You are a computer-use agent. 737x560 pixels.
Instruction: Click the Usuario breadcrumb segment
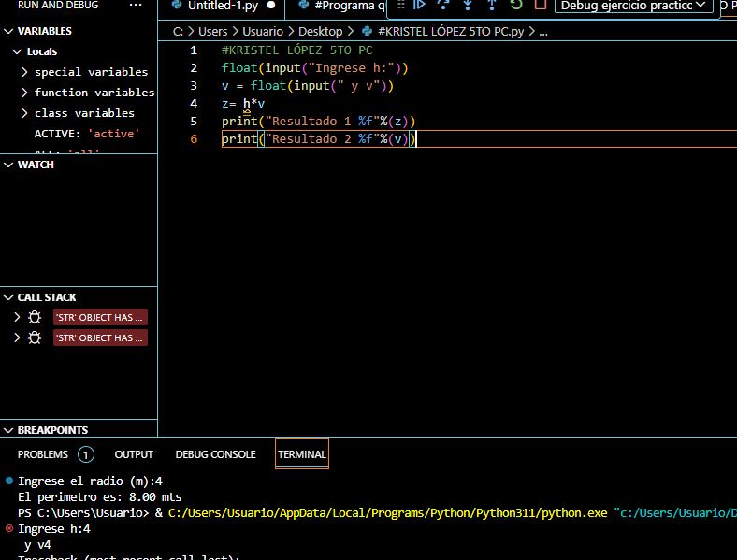263,32
